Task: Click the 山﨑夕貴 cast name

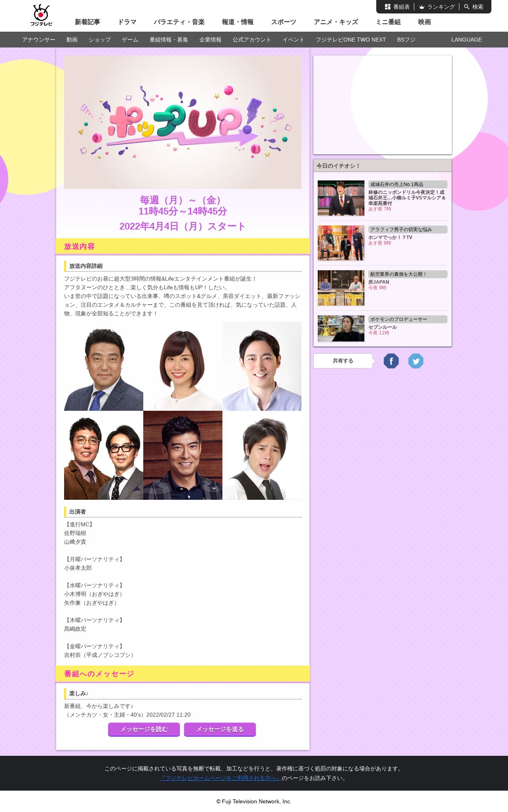Action: click(x=75, y=542)
